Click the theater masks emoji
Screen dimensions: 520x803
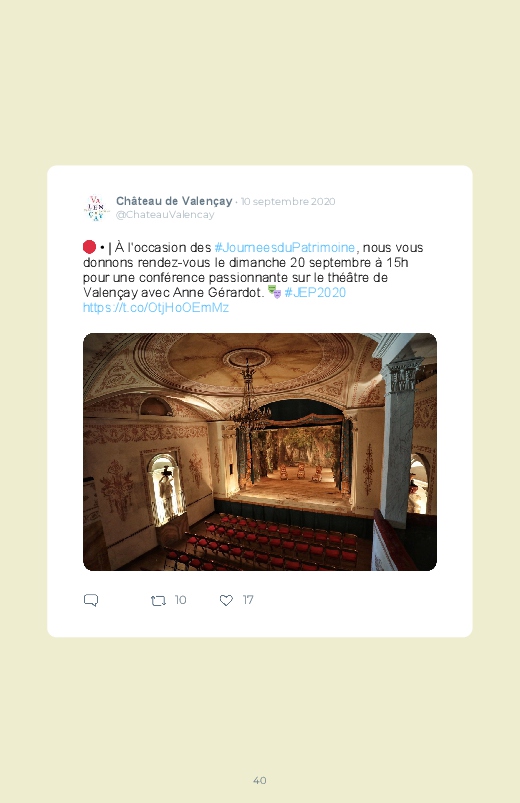tap(275, 292)
